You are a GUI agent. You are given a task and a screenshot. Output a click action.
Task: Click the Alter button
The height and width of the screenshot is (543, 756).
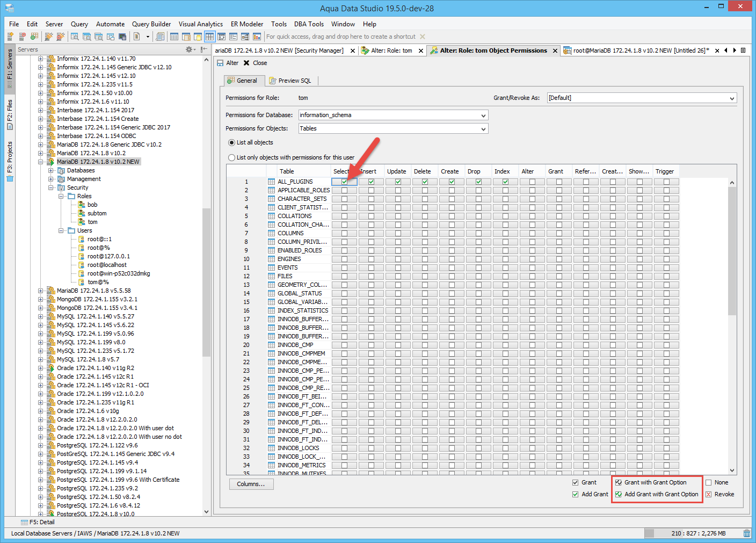point(228,63)
